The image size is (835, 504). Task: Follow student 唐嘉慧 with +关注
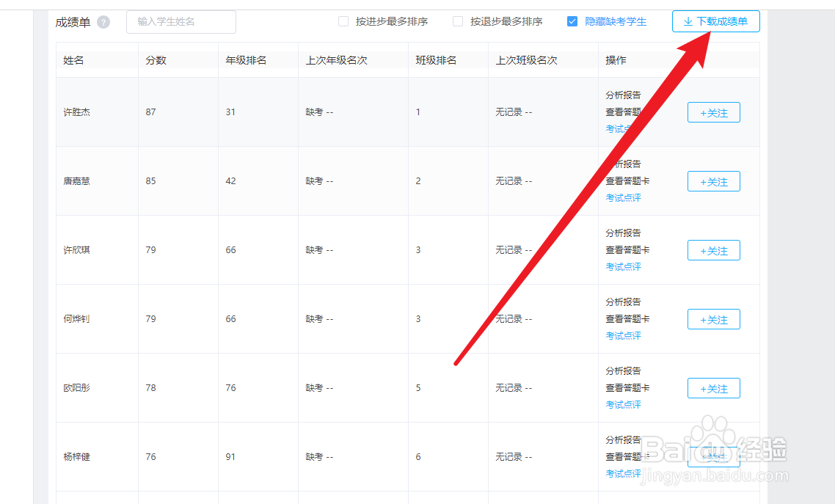click(714, 181)
